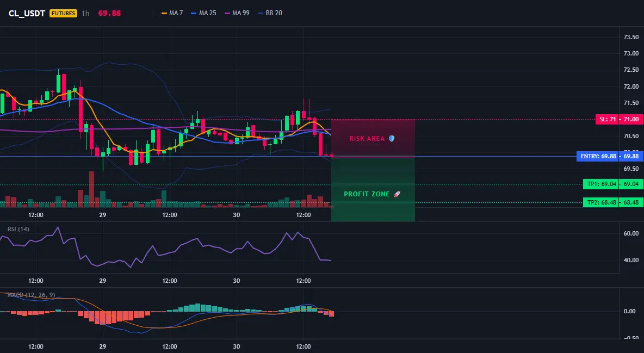Select the 1h timeframe label
This screenshot has width=644, height=353.
pyautogui.click(x=85, y=13)
